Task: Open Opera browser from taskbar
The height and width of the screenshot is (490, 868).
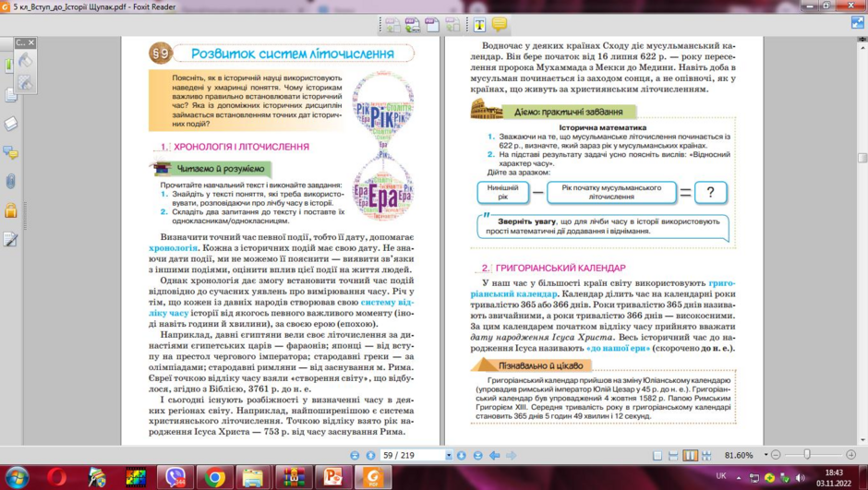Action: [57, 477]
